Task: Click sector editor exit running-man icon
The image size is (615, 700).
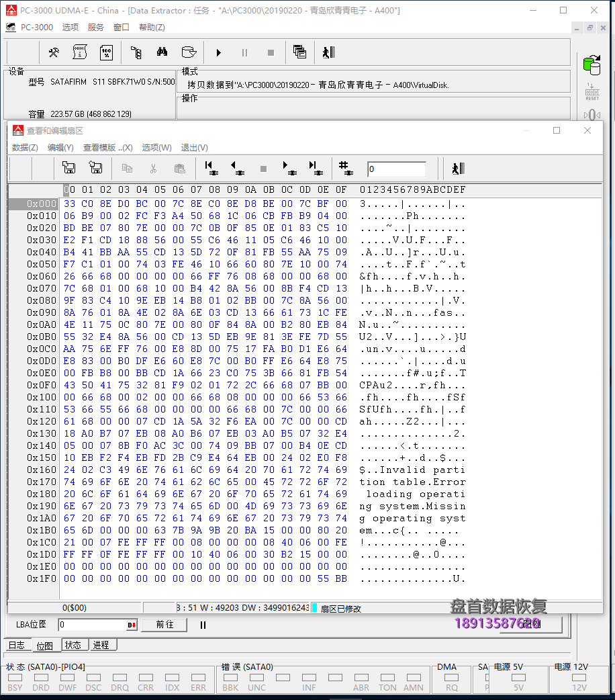Action: (x=458, y=169)
